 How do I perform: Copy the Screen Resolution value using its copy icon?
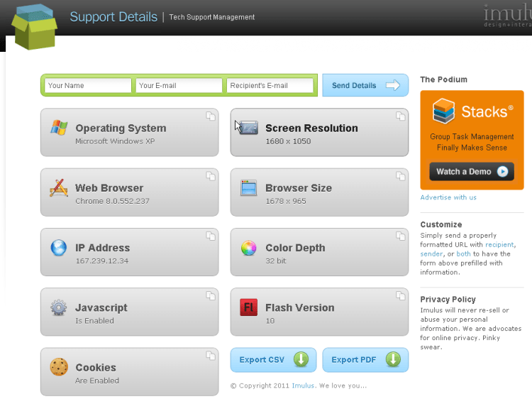(401, 116)
